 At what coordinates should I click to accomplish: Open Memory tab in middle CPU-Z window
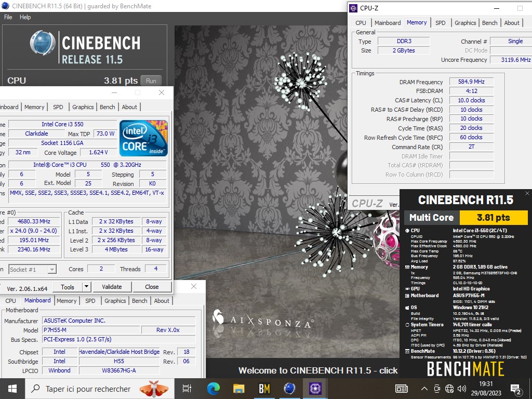tap(34, 107)
